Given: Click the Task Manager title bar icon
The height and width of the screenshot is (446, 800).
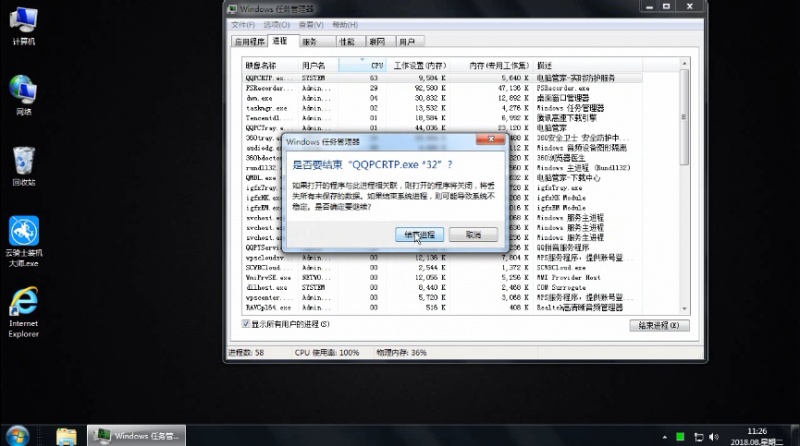Looking at the screenshot, I should (x=233, y=9).
